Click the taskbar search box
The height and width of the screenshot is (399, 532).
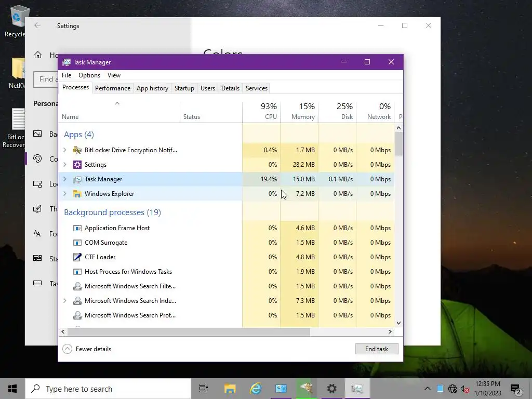(x=108, y=389)
